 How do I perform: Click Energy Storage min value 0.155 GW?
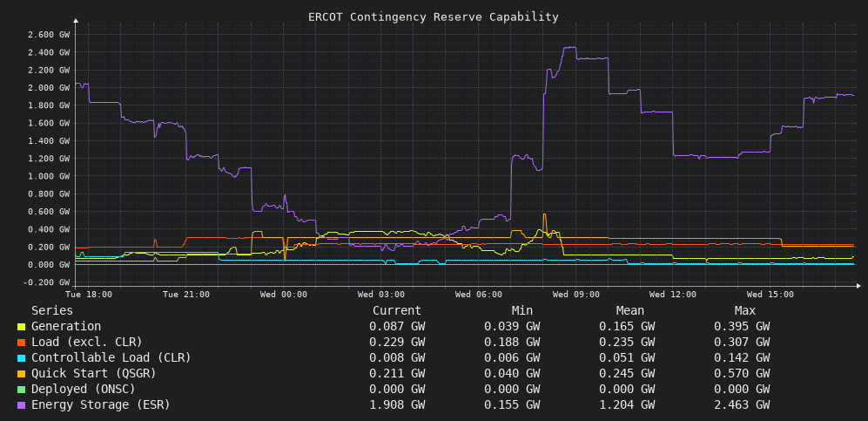coord(512,405)
